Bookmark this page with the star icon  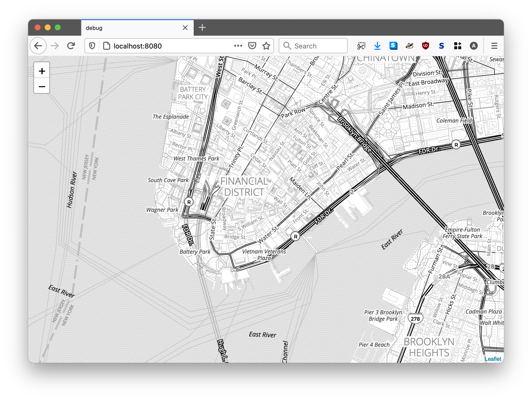[266, 46]
